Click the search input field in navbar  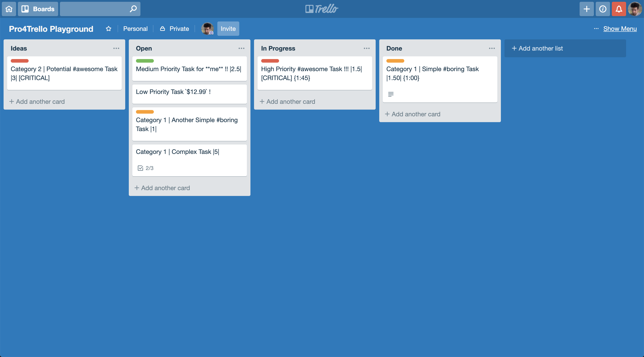click(x=100, y=8)
